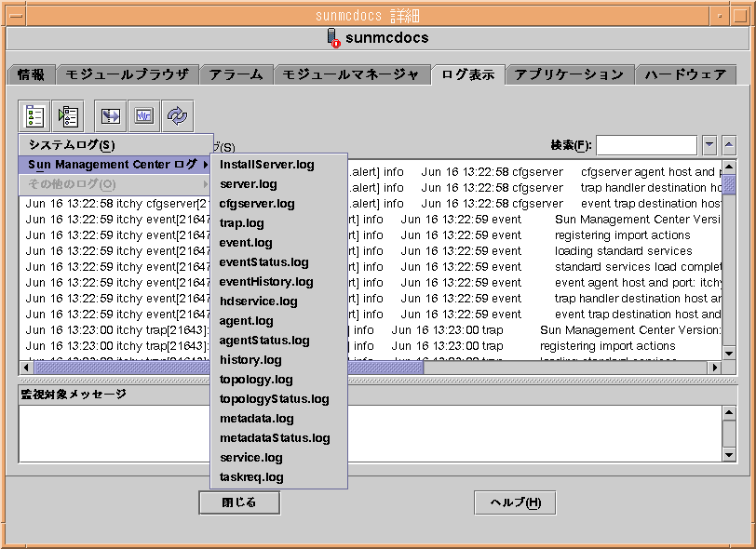Image resolution: width=756 pixels, height=549 pixels.
Task: Select InstallServer.log from submenu
Action: pos(278,165)
